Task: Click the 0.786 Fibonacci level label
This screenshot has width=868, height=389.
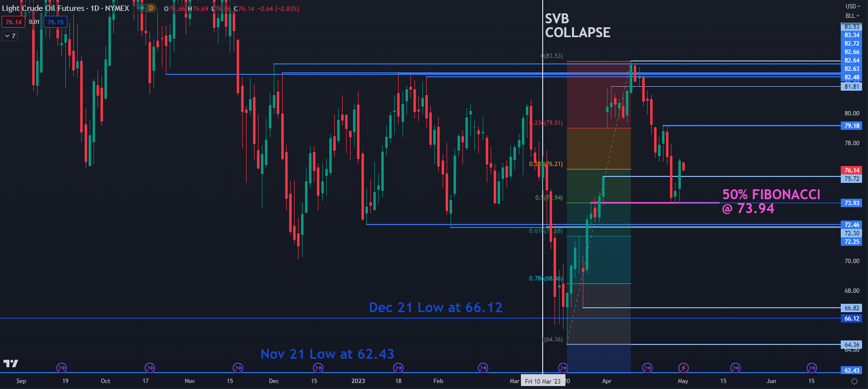Action: 546,278
